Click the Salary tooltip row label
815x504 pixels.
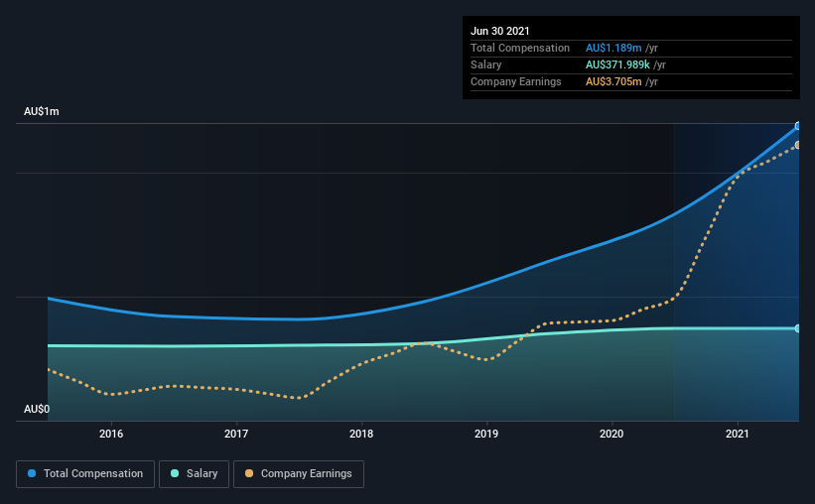click(x=486, y=64)
